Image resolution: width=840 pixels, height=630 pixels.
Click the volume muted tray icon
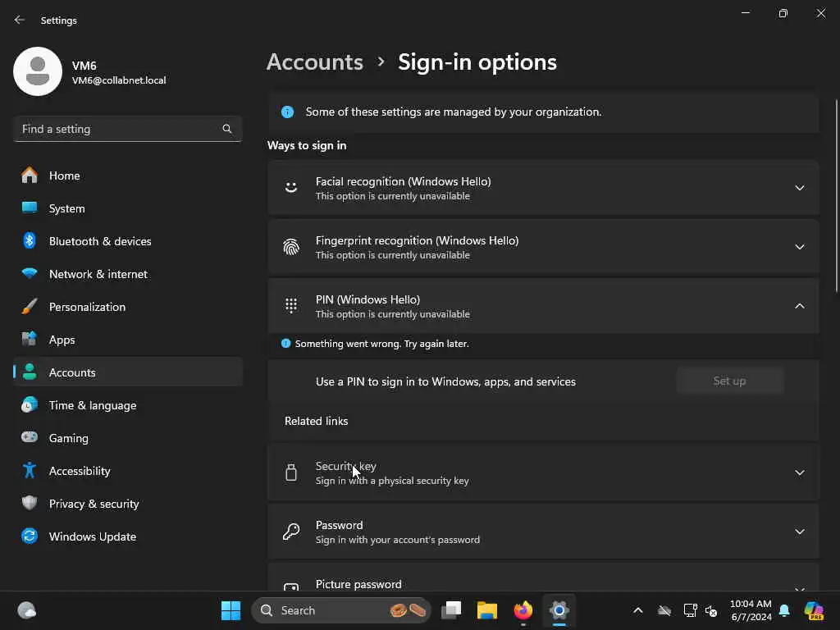711,610
